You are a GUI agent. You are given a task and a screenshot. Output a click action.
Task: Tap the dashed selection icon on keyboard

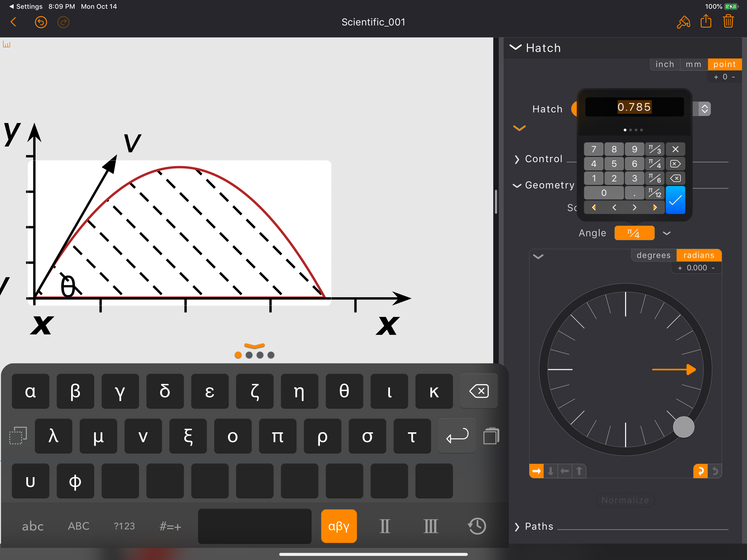click(18, 436)
